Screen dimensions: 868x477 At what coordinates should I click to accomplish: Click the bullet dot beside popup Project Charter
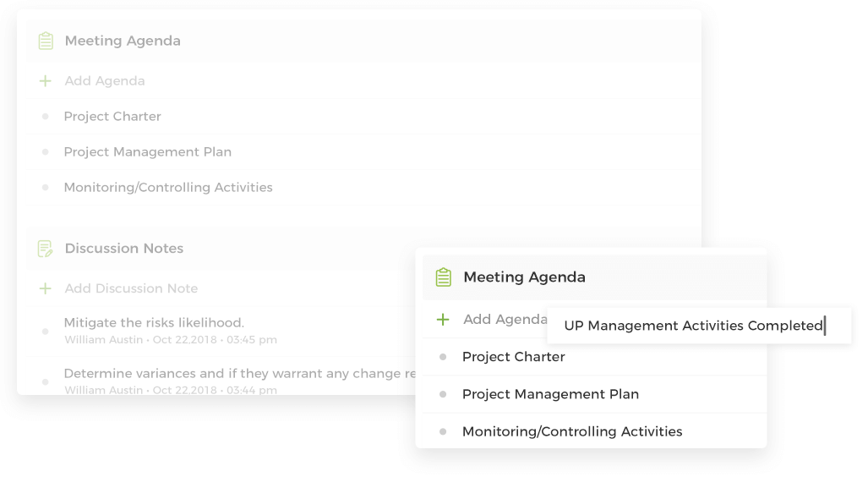443,358
